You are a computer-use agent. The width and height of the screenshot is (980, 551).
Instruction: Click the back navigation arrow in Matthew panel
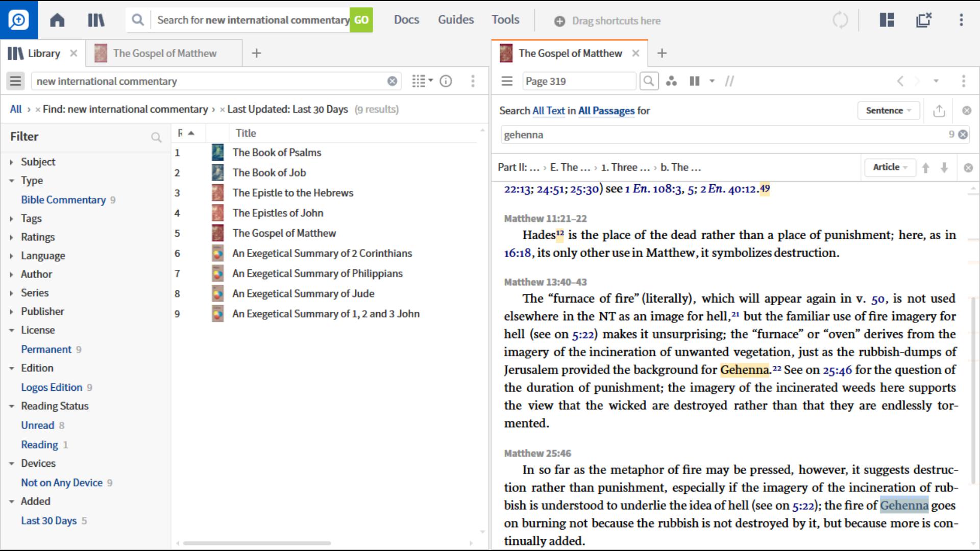900,81
